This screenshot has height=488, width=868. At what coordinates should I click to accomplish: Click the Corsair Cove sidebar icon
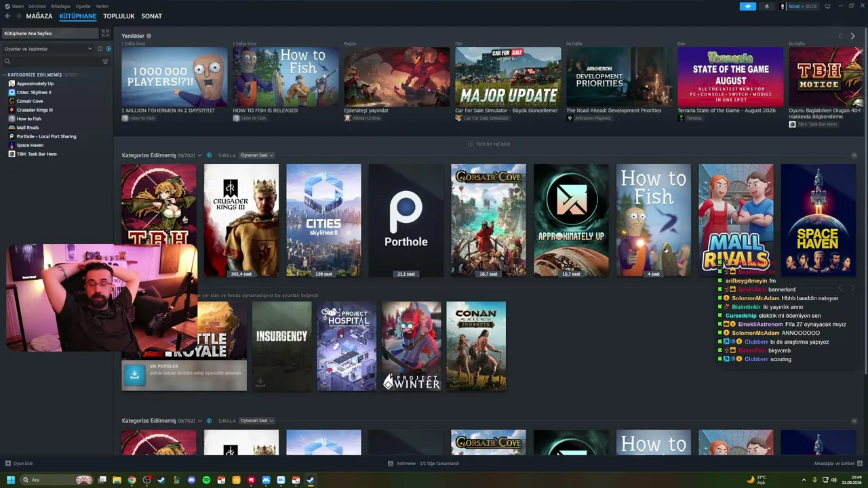coord(12,101)
